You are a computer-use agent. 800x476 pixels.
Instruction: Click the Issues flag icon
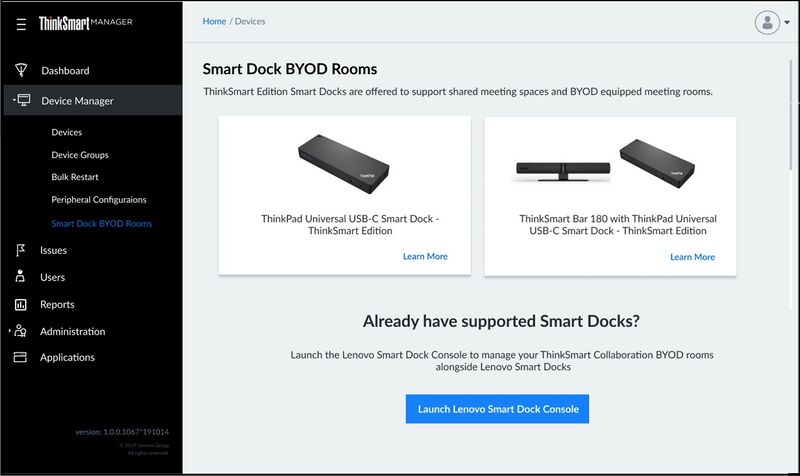20,250
